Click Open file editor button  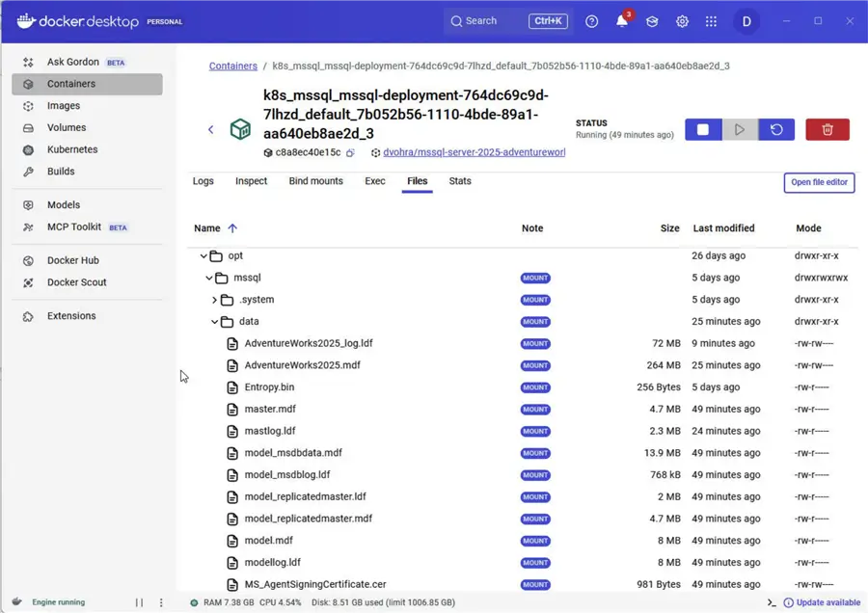tap(819, 182)
